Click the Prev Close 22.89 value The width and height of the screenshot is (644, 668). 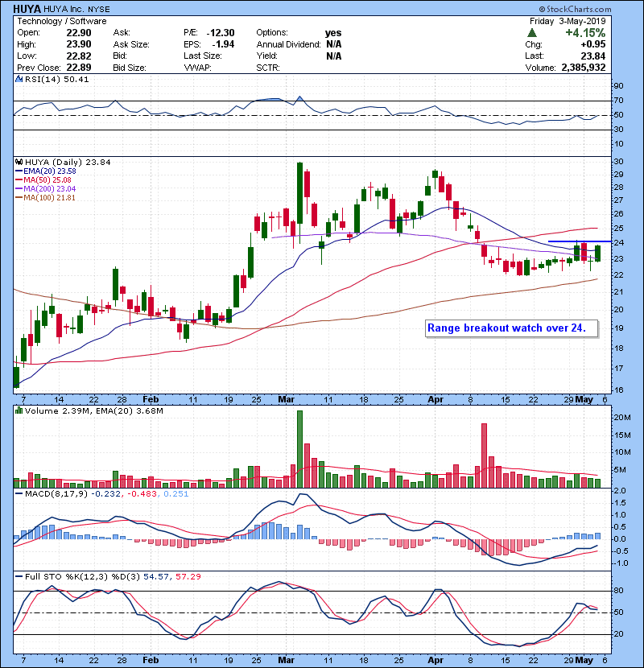pyautogui.click(x=79, y=68)
